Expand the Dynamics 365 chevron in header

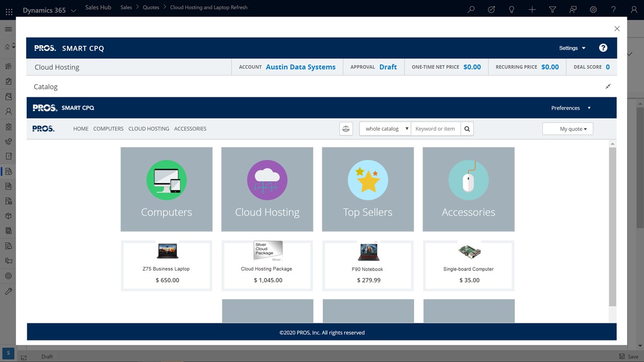[73, 11]
